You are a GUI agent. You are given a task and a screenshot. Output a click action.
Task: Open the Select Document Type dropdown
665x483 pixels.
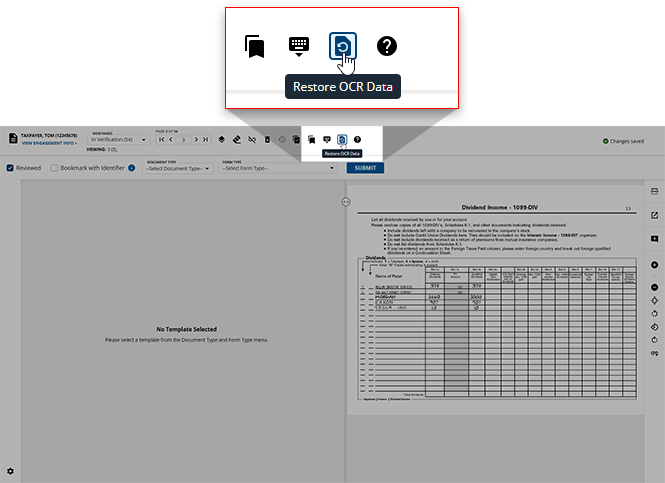point(178,168)
